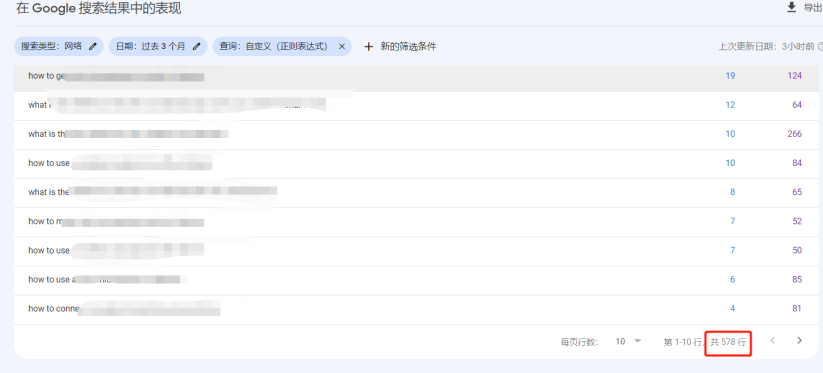Click the 共 578 行 total count
This screenshot has height=373, width=823.
727,342
